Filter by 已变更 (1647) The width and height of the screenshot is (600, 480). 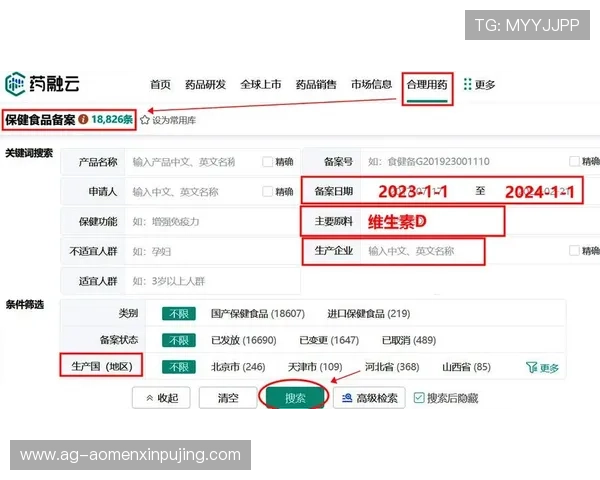click(329, 340)
